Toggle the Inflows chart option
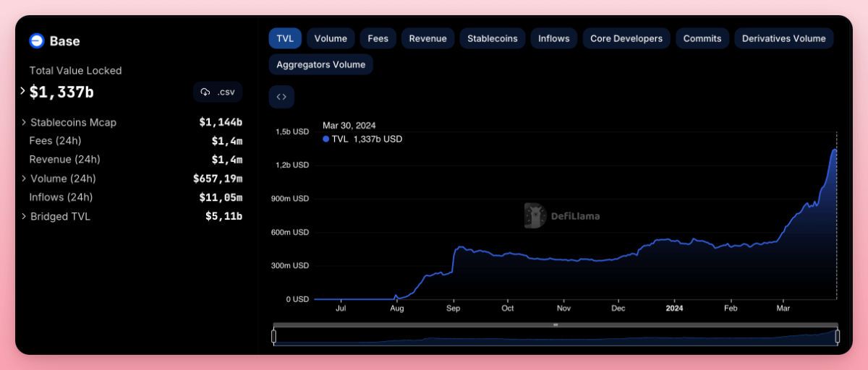Image resolution: width=868 pixels, height=370 pixels. [x=554, y=38]
